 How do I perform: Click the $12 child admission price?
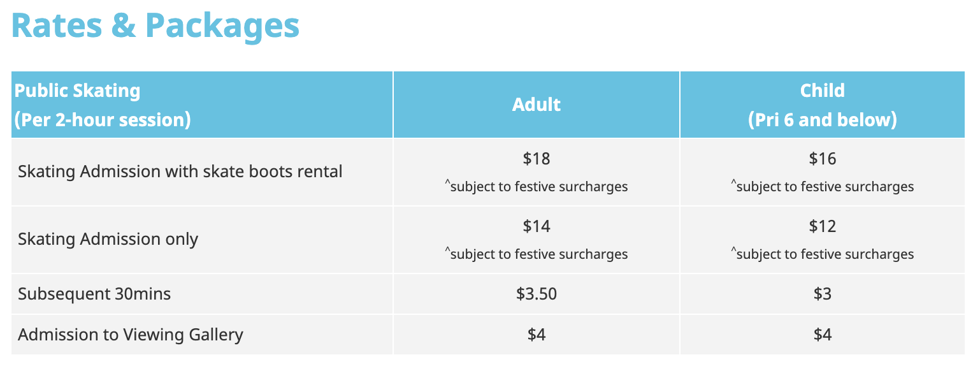click(x=822, y=226)
